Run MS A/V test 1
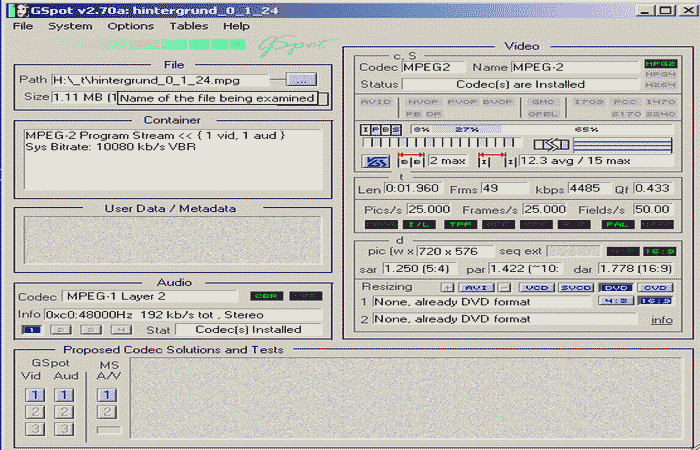700x450 pixels. [x=107, y=395]
